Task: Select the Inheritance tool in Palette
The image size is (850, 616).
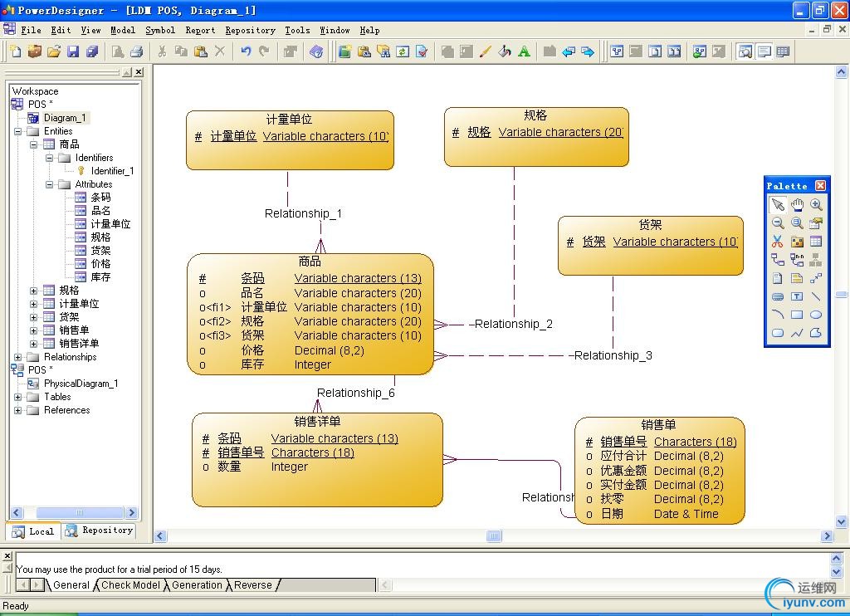Action: click(x=816, y=260)
